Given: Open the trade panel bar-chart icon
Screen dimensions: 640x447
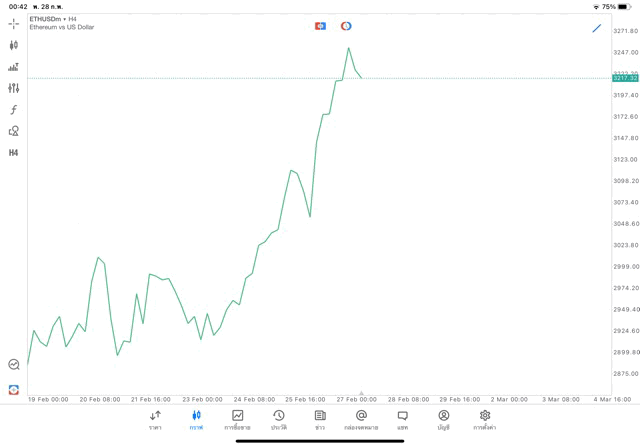Looking at the screenshot, I should click(13, 67).
